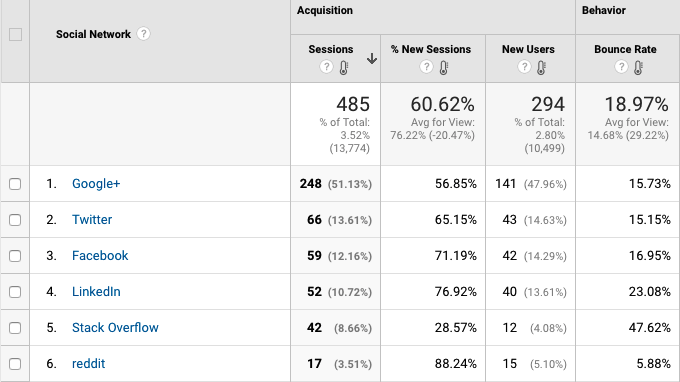Open help icon under New Users
680x382 pixels.
click(524, 66)
